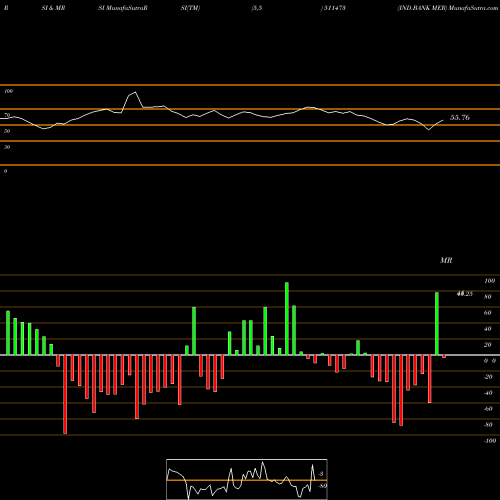
Task: Click the 'SI & MR' header text
Action: coord(53,8)
